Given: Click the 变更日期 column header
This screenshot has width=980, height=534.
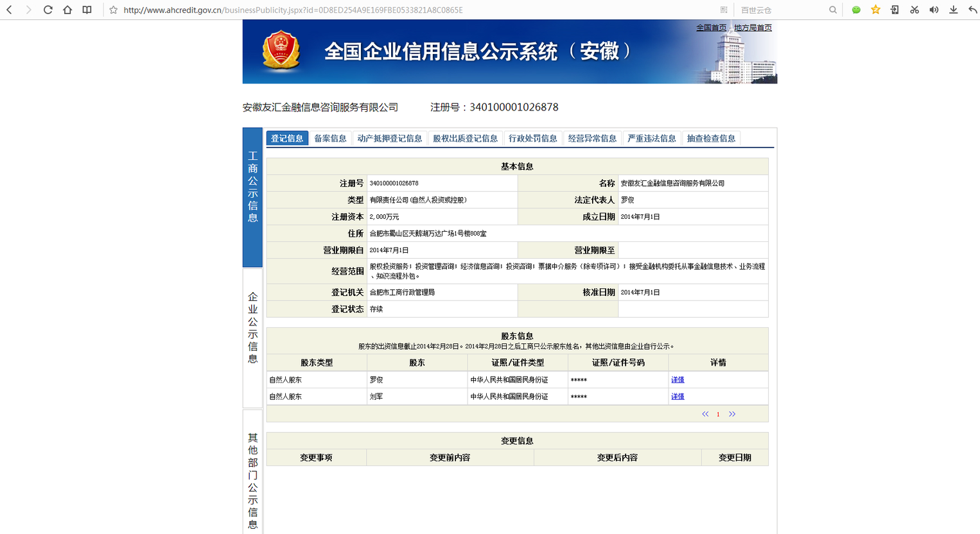Looking at the screenshot, I should [x=735, y=458].
